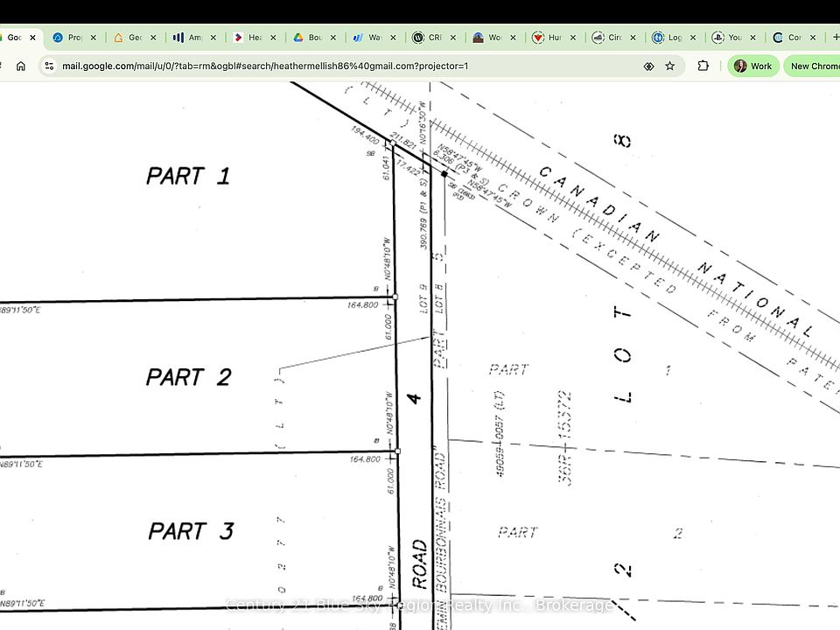Close the Log tab
This screenshot has width=840, height=630.
click(693, 38)
